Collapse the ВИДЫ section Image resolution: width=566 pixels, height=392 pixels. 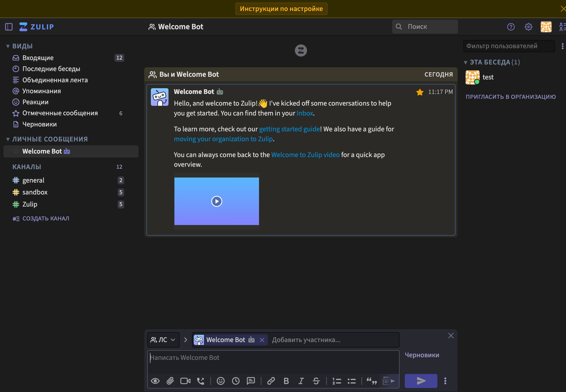point(8,46)
